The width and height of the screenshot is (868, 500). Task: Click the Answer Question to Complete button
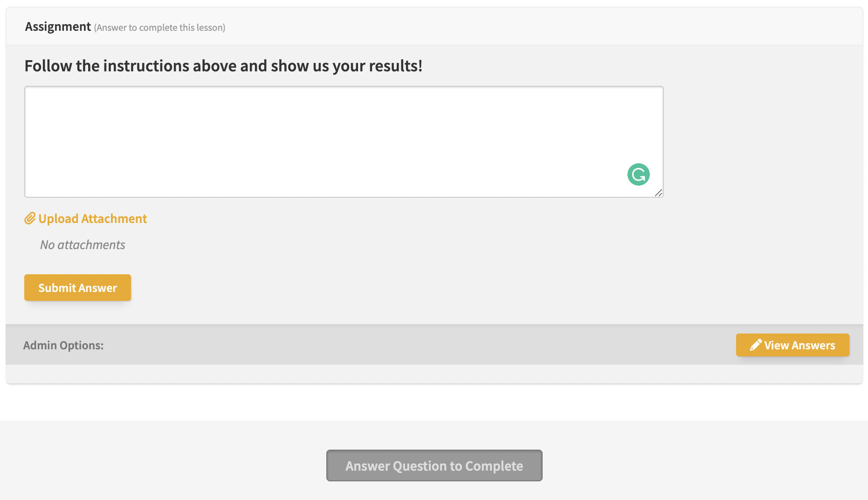tap(434, 465)
